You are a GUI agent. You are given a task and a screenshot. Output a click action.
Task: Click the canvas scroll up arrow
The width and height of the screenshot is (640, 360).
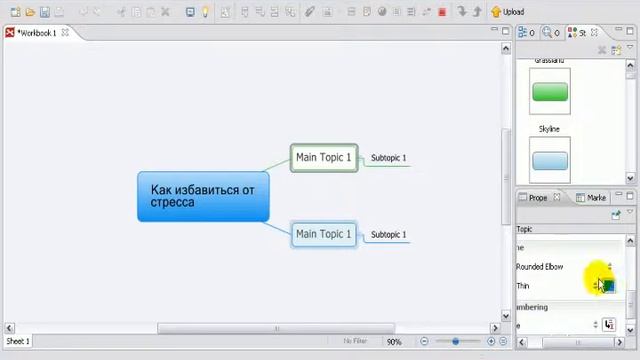pyautogui.click(x=506, y=49)
